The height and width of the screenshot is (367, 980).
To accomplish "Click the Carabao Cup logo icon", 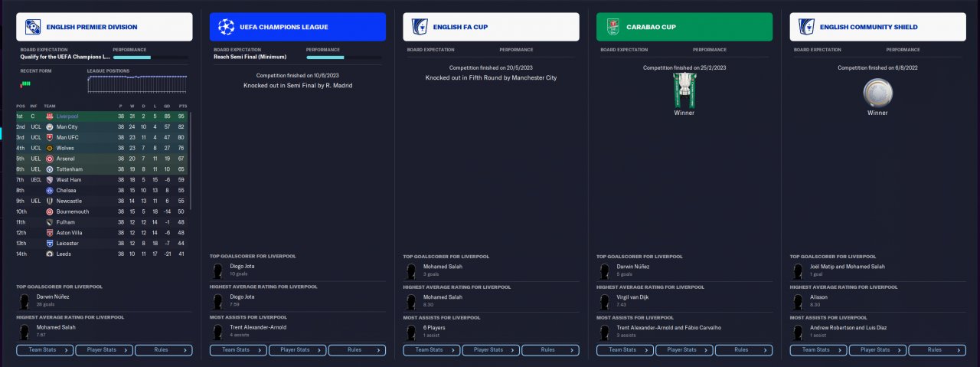I will click(x=613, y=27).
